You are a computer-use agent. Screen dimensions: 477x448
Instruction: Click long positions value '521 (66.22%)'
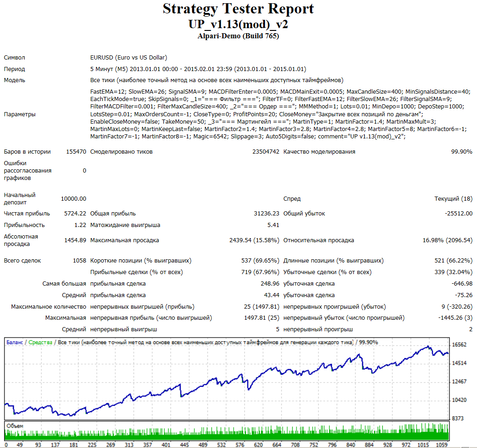[x=453, y=261]
